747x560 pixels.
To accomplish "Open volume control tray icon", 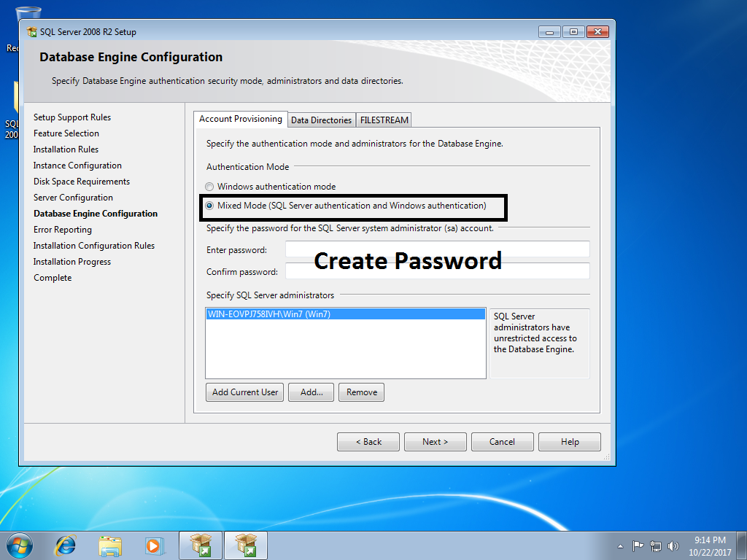I will (x=673, y=546).
